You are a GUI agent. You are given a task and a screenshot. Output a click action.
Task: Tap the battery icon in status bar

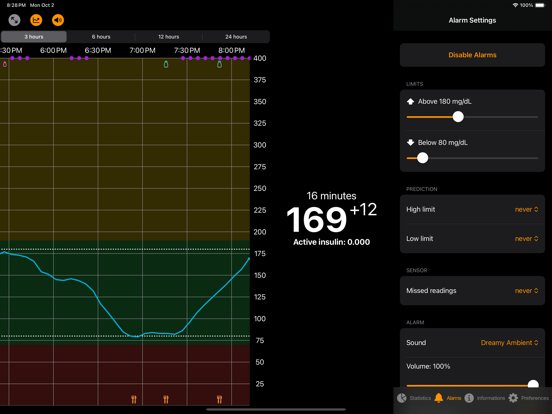(540, 5)
